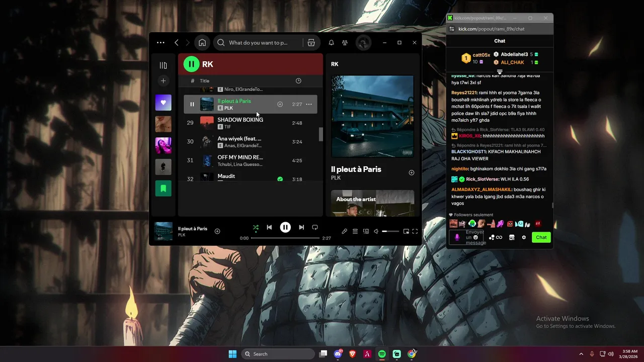Pause playback in bottom player
644x362 pixels.
[x=285, y=227]
